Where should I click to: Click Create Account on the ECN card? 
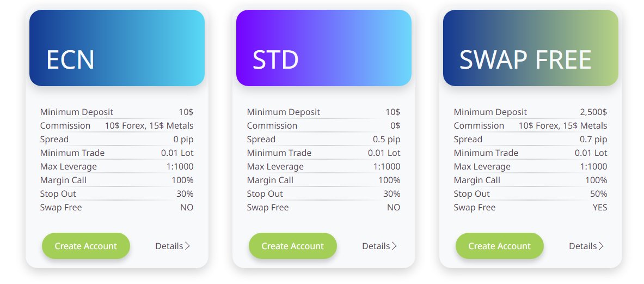[x=86, y=246]
